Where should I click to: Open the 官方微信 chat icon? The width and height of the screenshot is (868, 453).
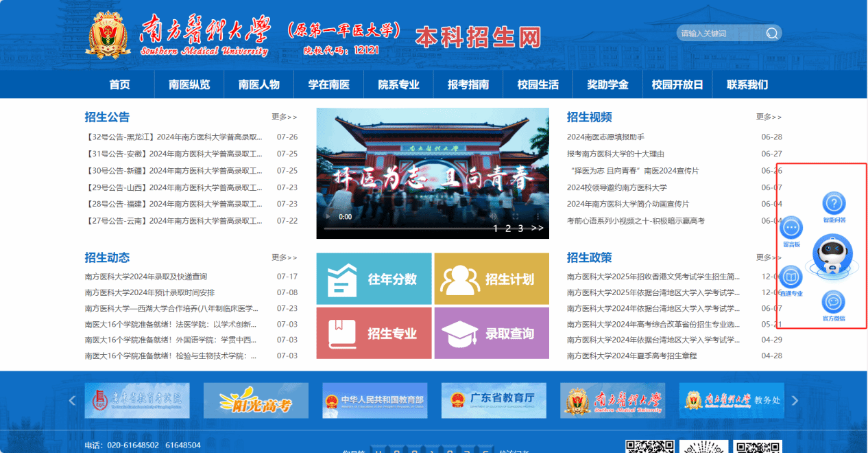coord(834,301)
